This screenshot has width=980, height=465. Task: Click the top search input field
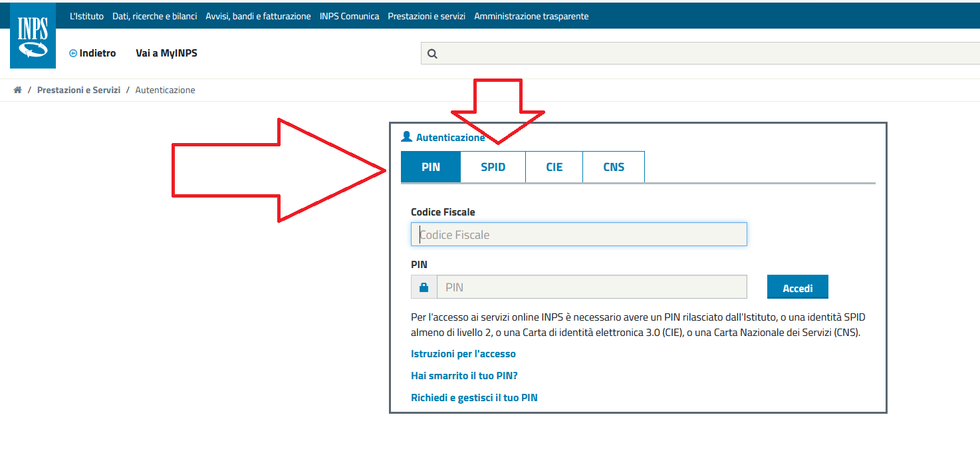click(x=700, y=54)
